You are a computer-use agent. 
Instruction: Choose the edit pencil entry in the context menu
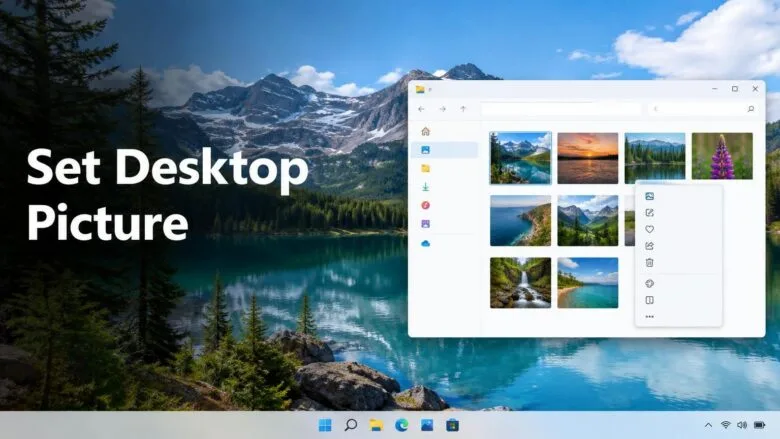[649, 213]
